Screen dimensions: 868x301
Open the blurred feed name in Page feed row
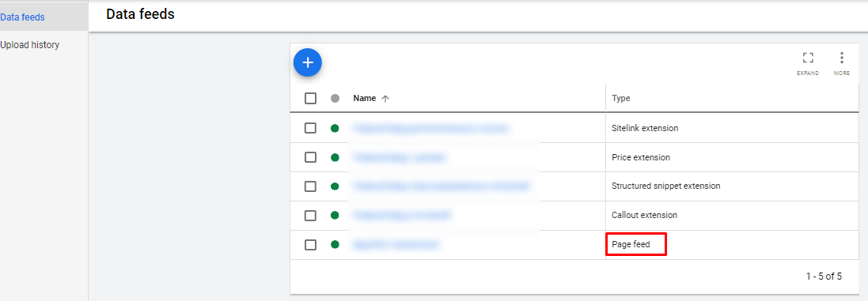(x=396, y=244)
